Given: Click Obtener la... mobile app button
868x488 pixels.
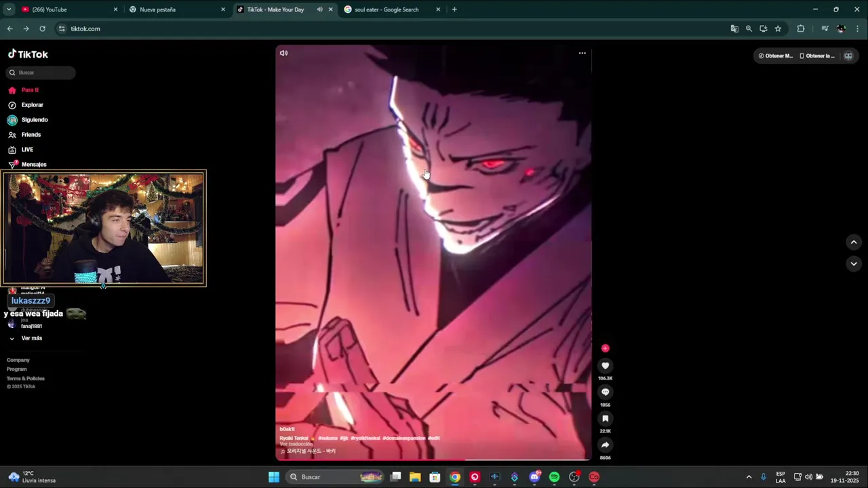Looking at the screenshot, I should coord(816,56).
